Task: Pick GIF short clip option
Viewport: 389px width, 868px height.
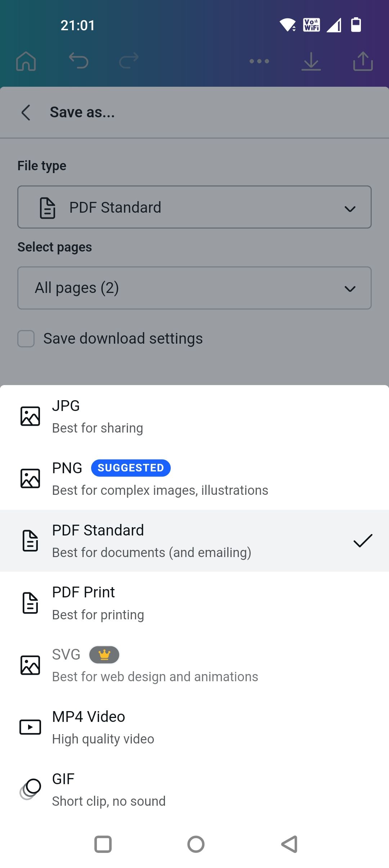Action: click(x=194, y=790)
